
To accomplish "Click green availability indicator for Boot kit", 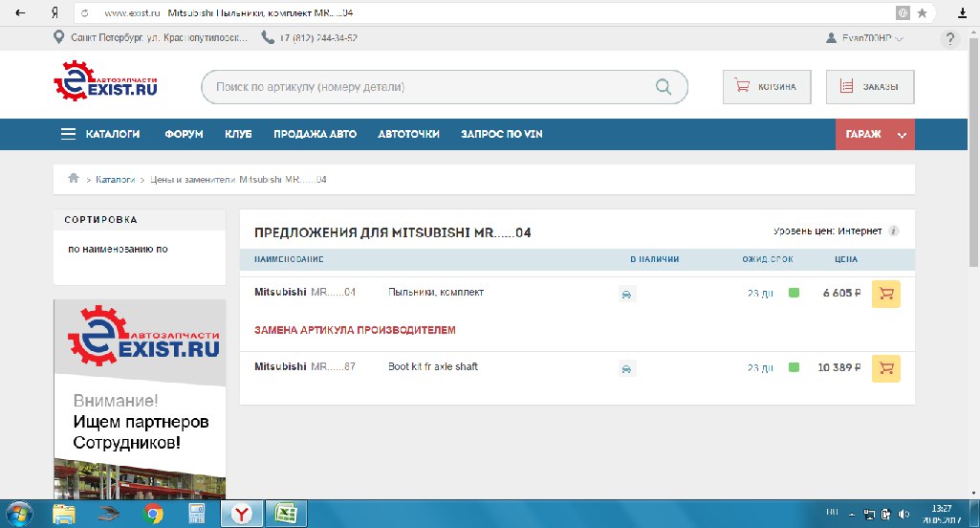I will point(794,367).
